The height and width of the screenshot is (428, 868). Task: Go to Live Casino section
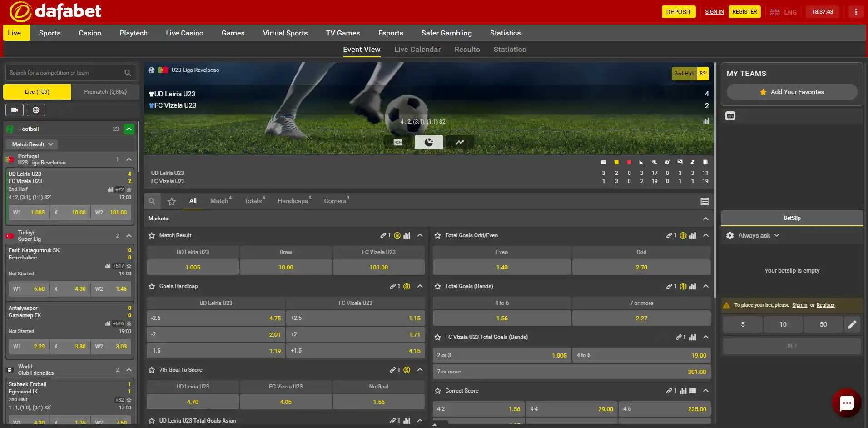(x=184, y=33)
